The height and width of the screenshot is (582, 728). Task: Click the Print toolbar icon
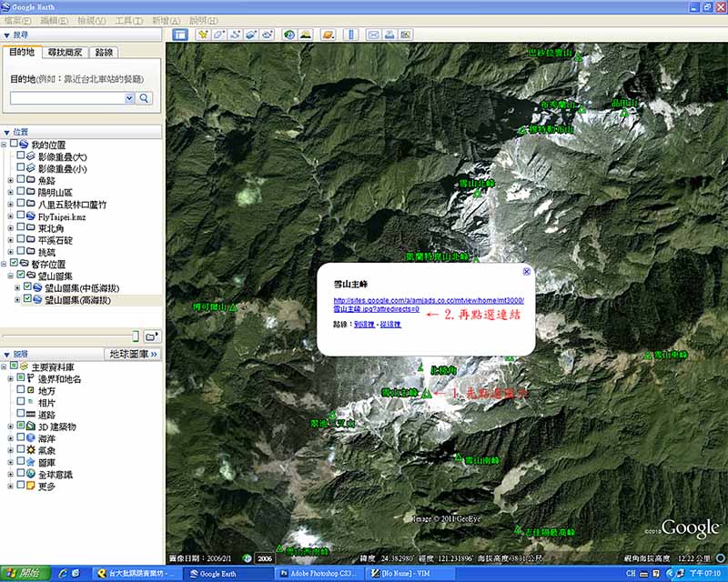click(x=389, y=35)
